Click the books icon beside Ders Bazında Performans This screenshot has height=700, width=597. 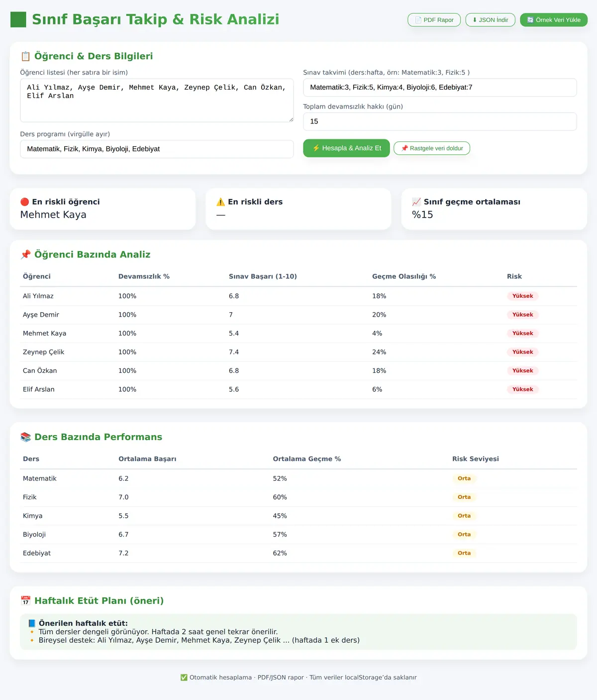click(x=25, y=437)
